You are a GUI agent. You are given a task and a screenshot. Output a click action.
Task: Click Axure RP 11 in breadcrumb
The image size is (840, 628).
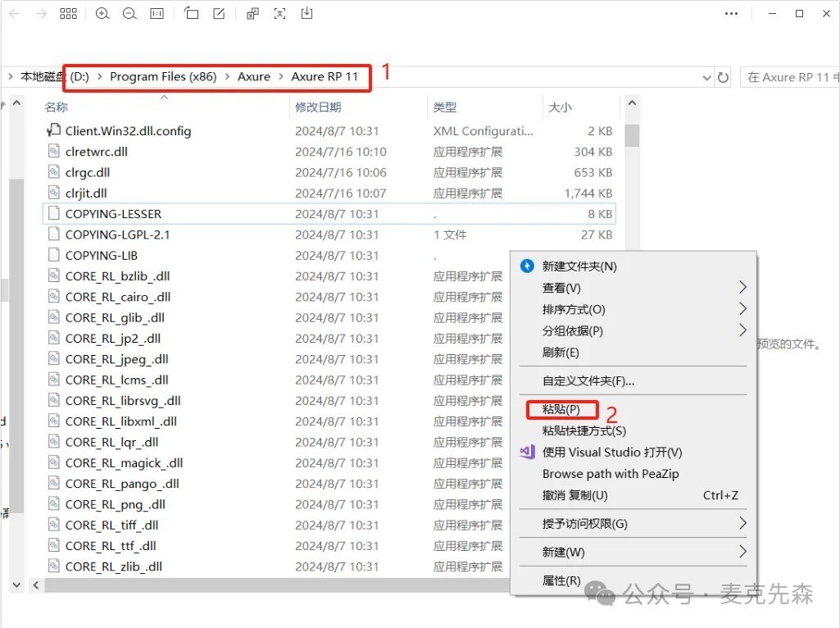click(325, 76)
